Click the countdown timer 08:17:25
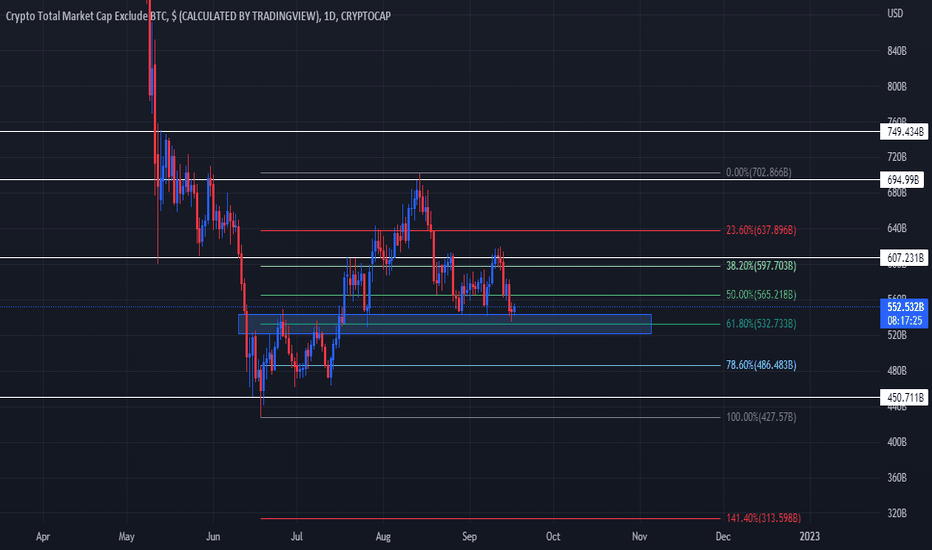The height and width of the screenshot is (550, 932). pyautogui.click(x=905, y=320)
